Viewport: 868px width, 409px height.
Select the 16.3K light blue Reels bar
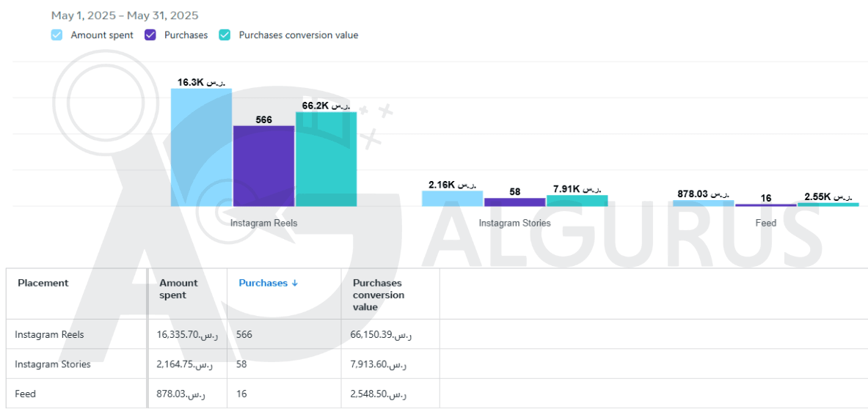[201, 147]
